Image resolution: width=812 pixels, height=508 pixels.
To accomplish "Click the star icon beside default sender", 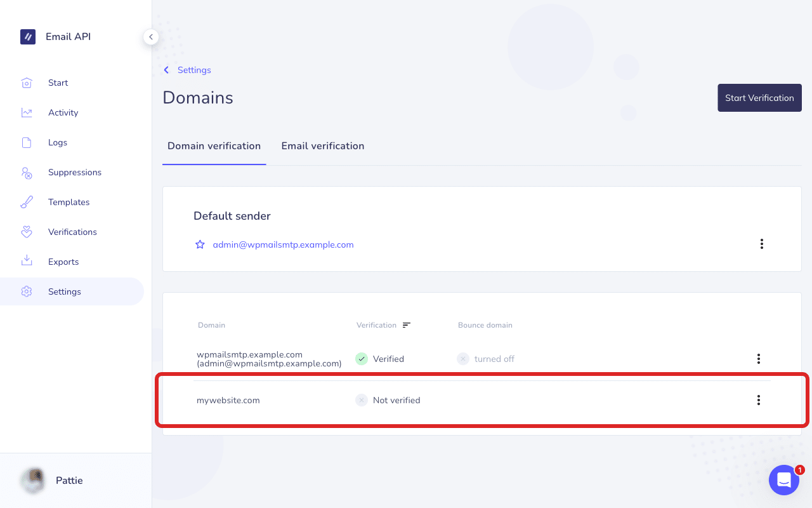I will pos(200,244).
